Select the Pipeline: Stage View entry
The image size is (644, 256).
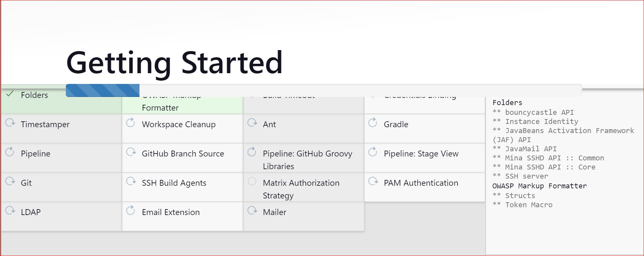(421, 154)
